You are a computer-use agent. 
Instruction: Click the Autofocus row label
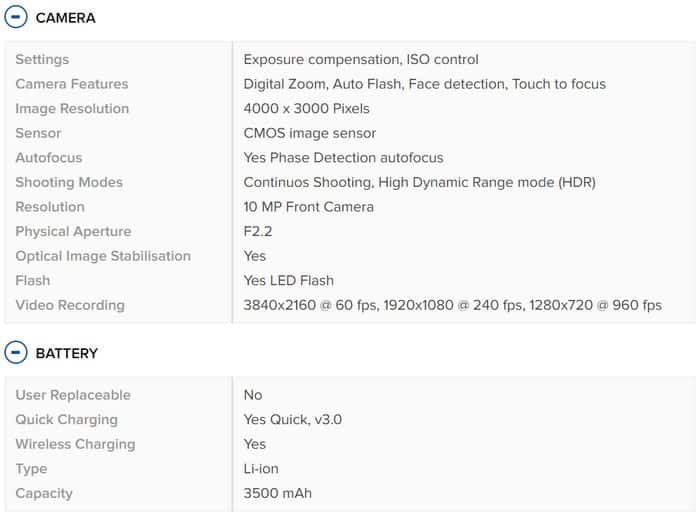click(49, 158)
